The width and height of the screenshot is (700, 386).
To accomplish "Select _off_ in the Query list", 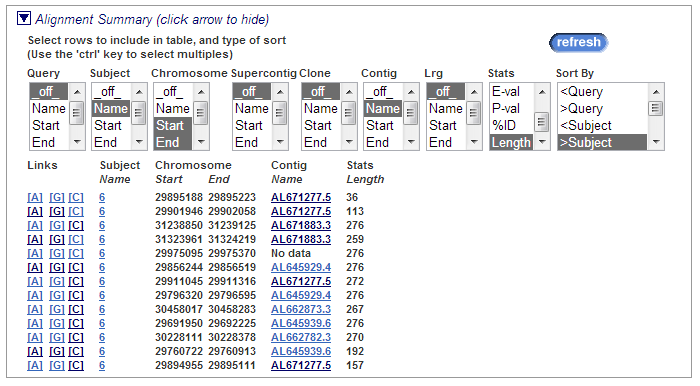I will click(49, 91).
